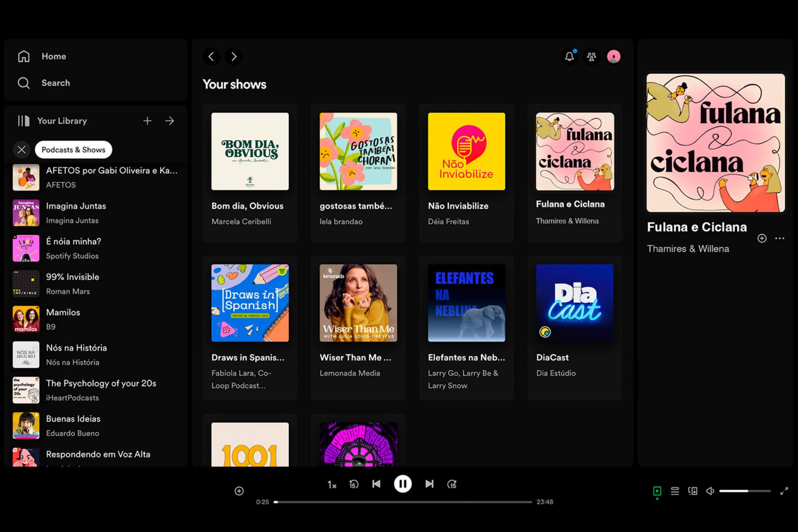
Task: Adjust the volume slider
Action: pyautogui.click(x=745, y=491)
